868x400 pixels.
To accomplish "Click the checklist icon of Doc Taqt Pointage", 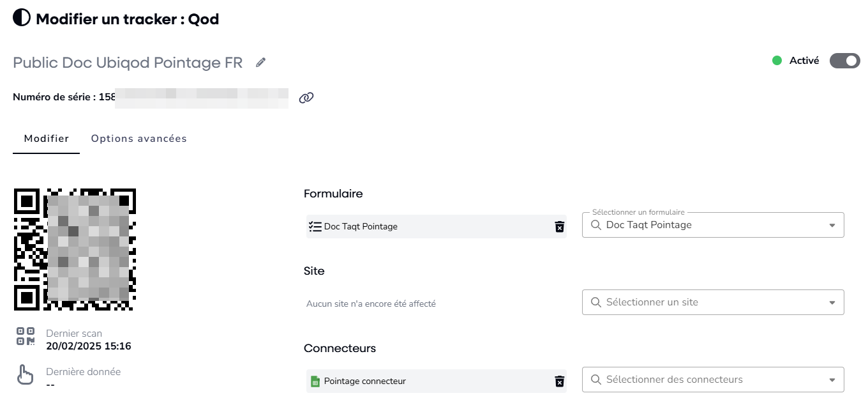I will (315, 226).
